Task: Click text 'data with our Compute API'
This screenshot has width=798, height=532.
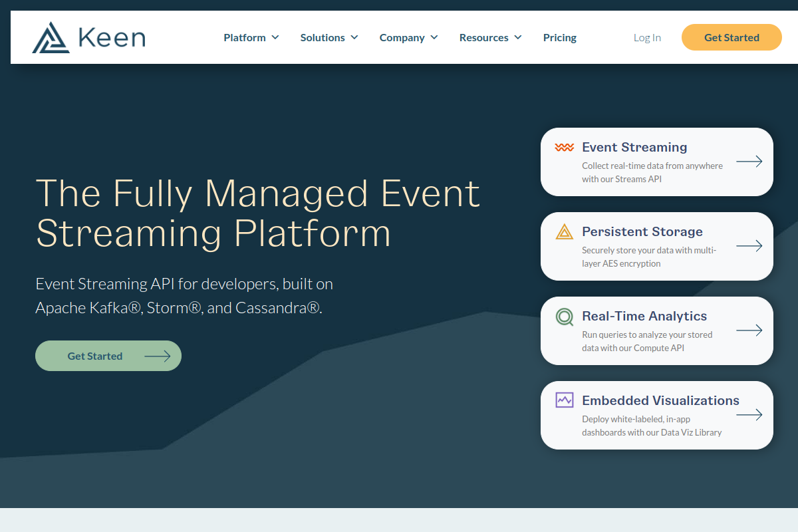Action: pyautogui.click(x=633, y=348)
